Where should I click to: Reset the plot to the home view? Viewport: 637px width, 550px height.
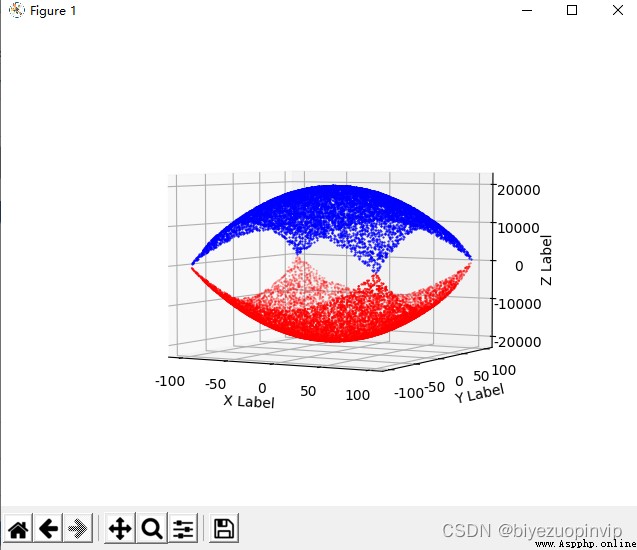(x=18, y=528)
